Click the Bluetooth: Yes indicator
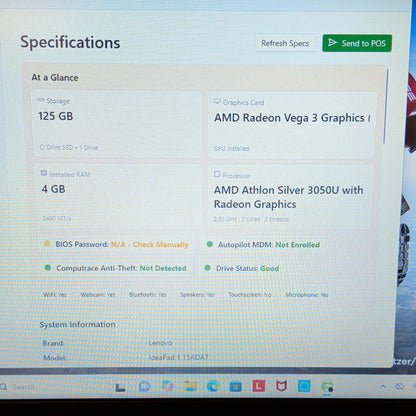 point(148,295)
